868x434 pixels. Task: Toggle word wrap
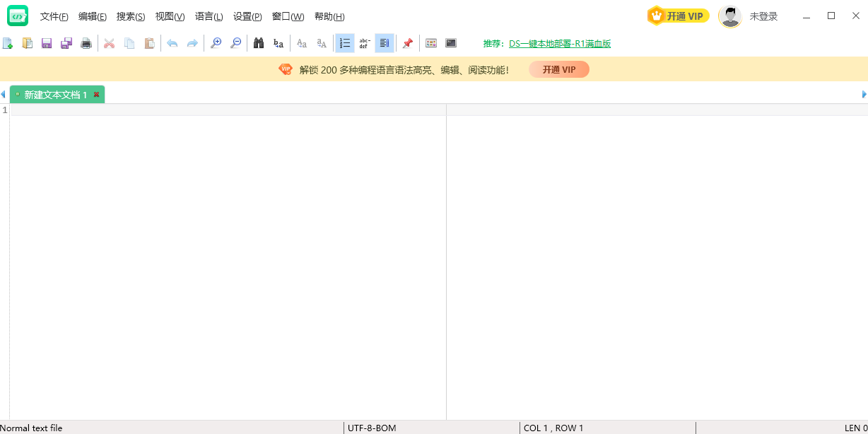click(384, 42)
